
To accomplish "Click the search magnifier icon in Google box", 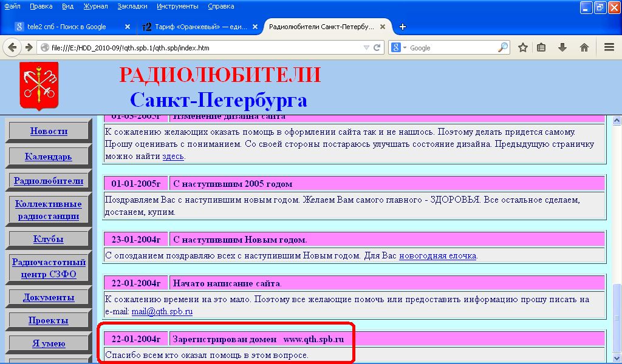I will pos(503,47).
